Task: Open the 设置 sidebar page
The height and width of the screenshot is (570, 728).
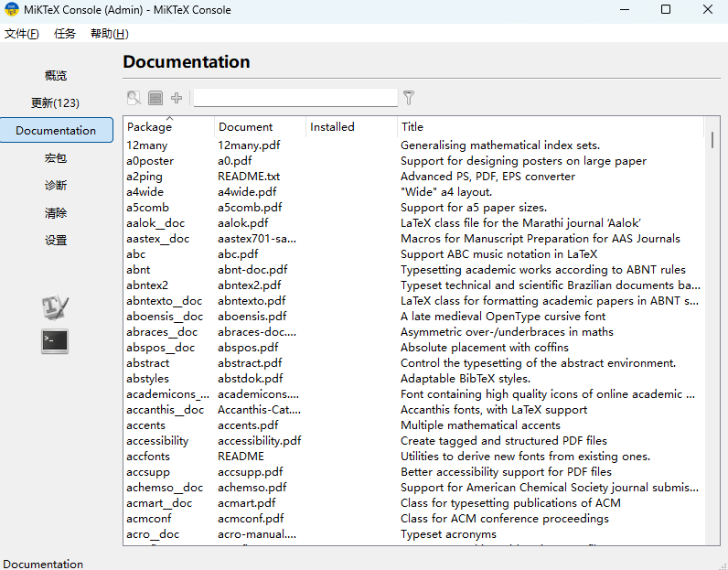Action: [56, 241]
